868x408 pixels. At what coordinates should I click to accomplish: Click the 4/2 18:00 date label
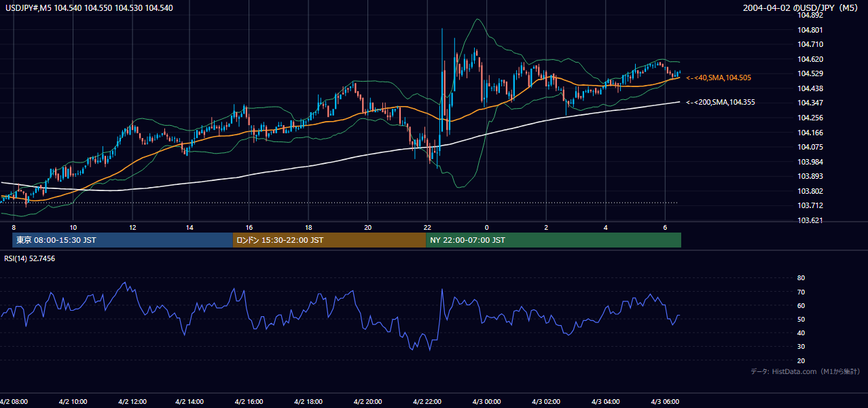coord(308,401)
